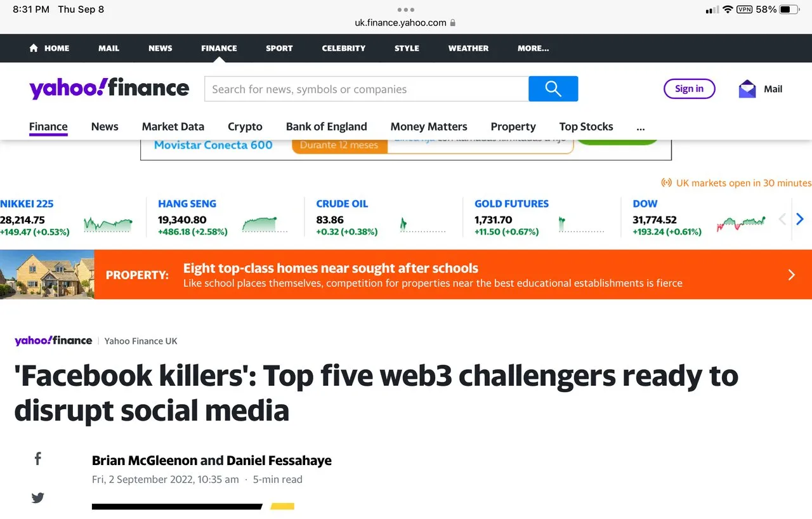Open the GOLD FUTURES quote link
Image resolution: width=812 pixels, height=519 pixels.
(511, 204)
